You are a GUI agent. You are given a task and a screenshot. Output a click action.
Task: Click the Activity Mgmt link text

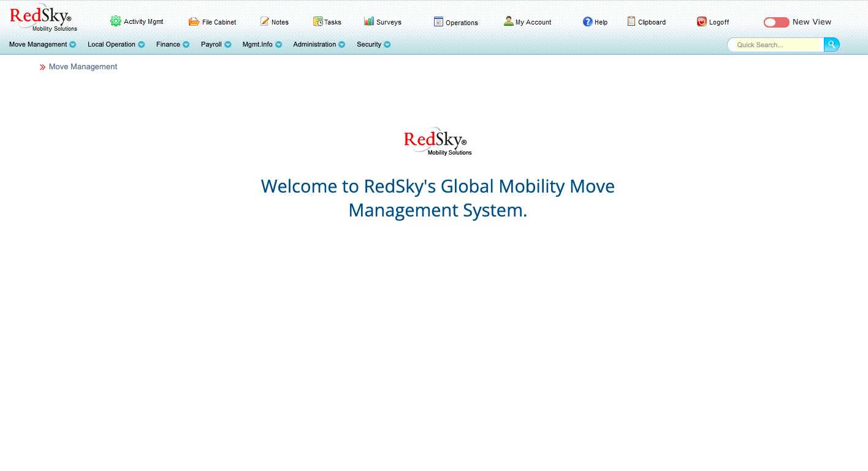pyautogui.click(x=143, y=22)
